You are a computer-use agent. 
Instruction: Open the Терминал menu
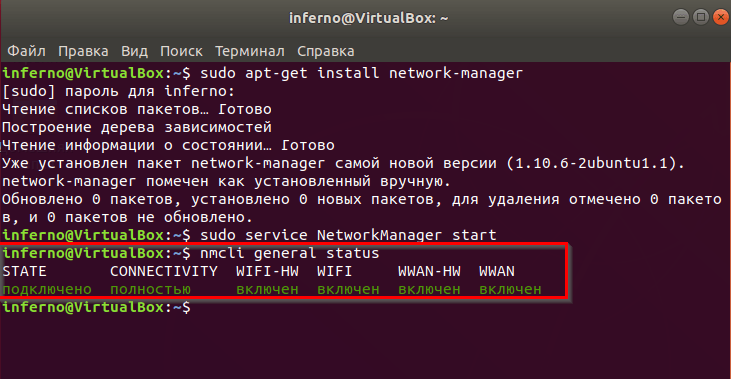pyautogui.click(x=250, y=51)
